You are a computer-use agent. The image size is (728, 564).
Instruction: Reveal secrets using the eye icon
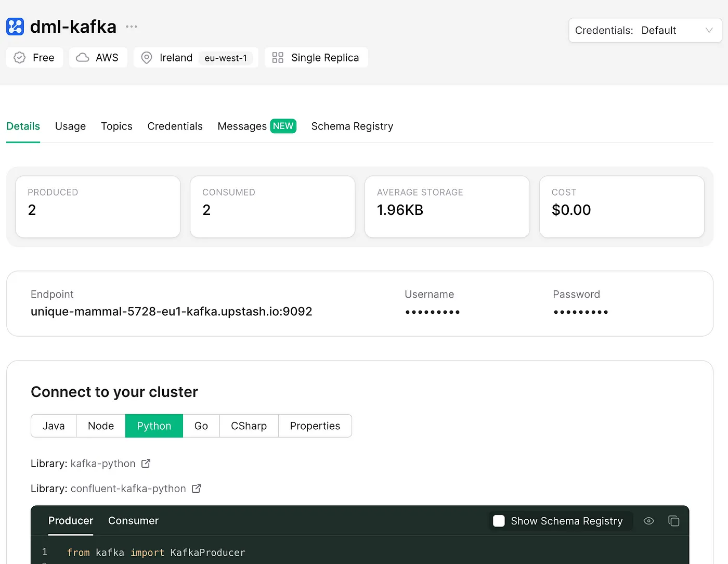pos(648,521)
